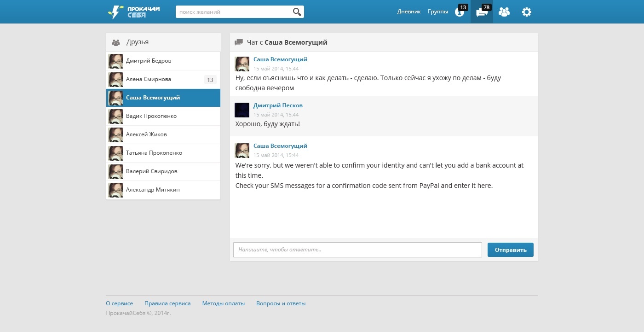Click Саша Всемогущий name in last message
644x332 pixels.
[280, 146]
